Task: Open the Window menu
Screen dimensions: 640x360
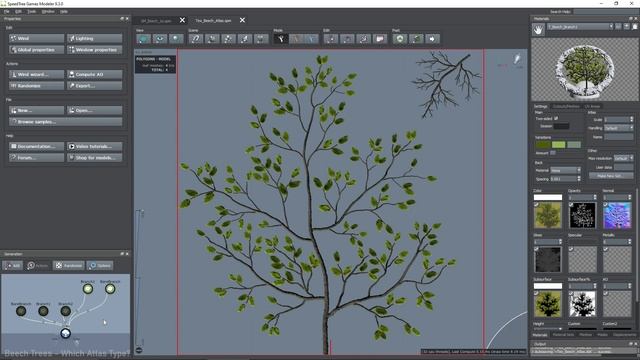Action: point(48,11)
